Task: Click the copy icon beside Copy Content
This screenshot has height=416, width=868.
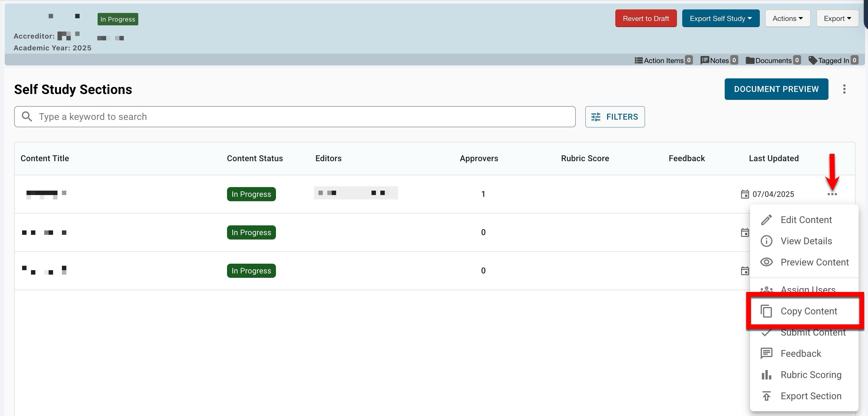Action: point(766,311)
